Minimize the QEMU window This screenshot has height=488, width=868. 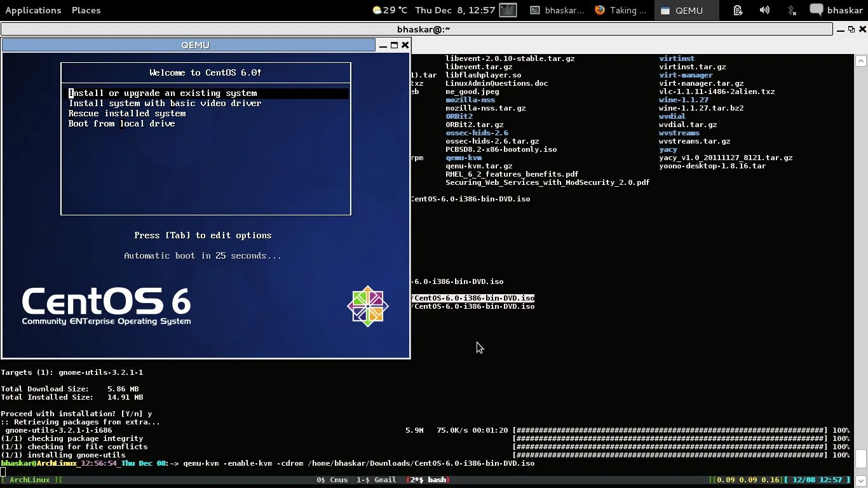(x=383, y=45)
